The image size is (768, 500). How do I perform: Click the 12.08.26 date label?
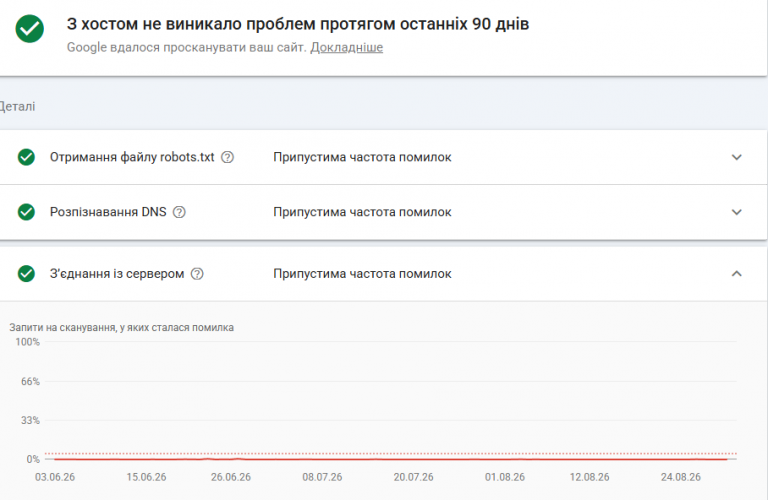[x=590, y=477]
